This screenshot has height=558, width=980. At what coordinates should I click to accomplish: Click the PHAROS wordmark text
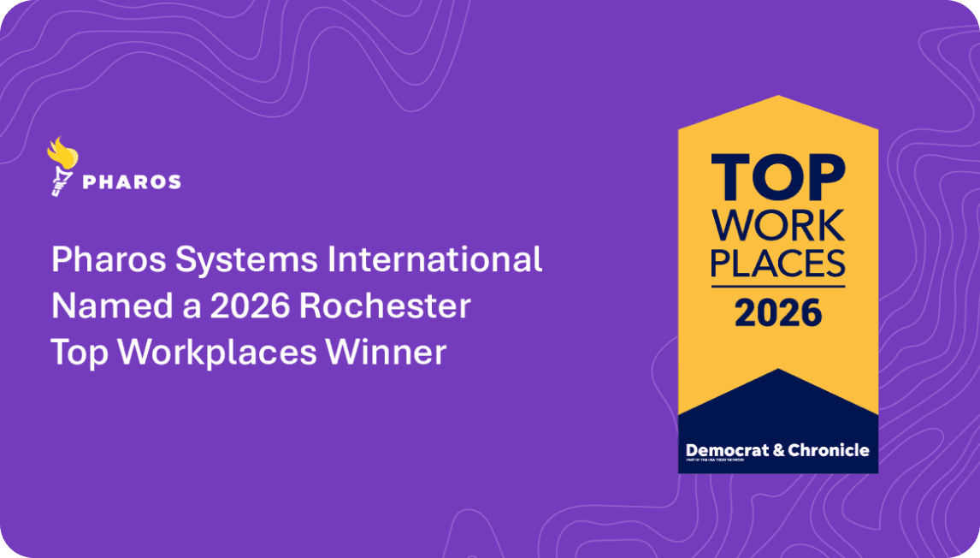(x=132, y=182)
